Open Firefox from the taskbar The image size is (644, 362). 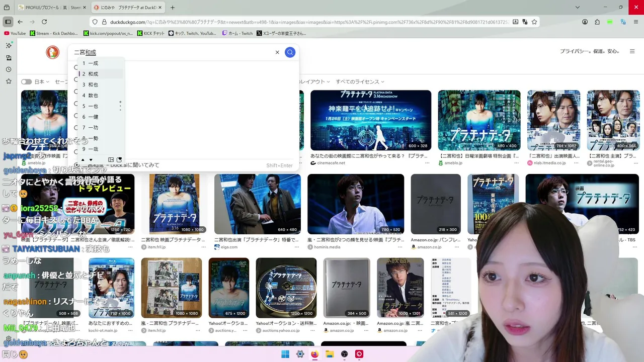314,354
